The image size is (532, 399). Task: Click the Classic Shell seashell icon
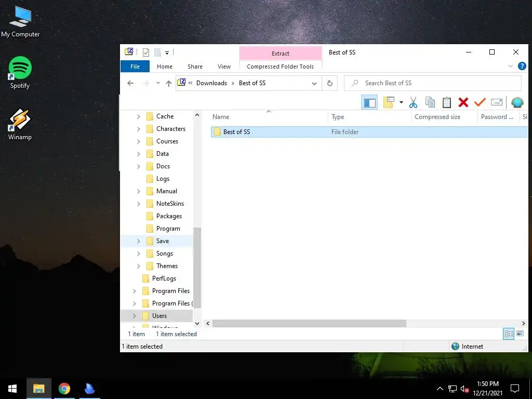coord(517,102)
